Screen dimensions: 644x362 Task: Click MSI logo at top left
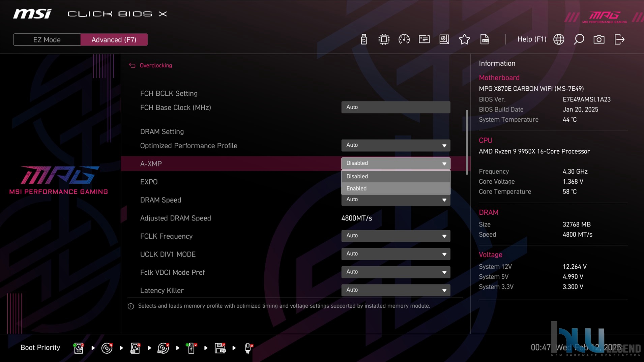point(32,14)
